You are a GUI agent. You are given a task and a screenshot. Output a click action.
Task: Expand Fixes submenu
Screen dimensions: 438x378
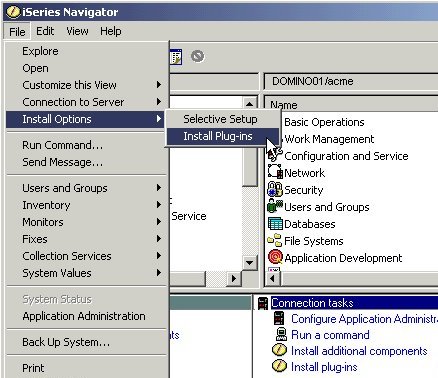point(85,239)
